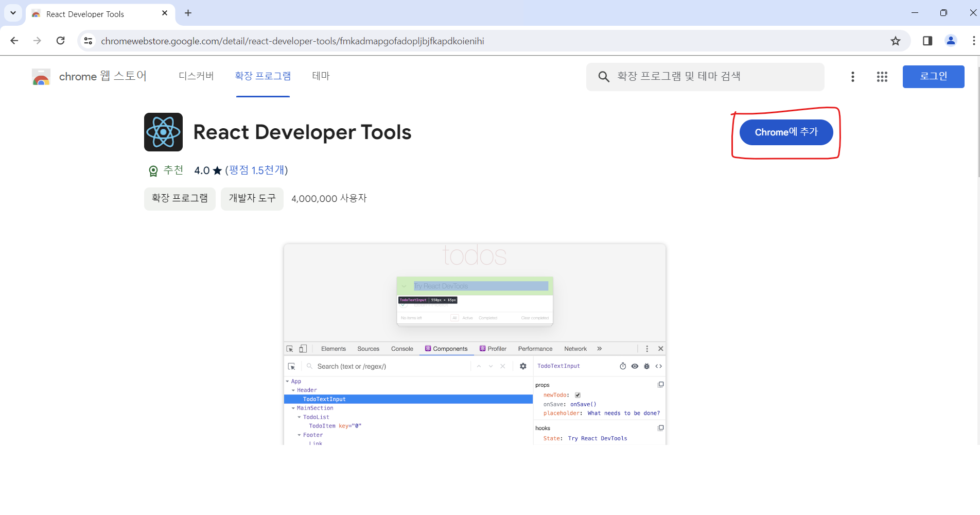Click the chrome 웹 스토어 logo

[x=89, y=77]
